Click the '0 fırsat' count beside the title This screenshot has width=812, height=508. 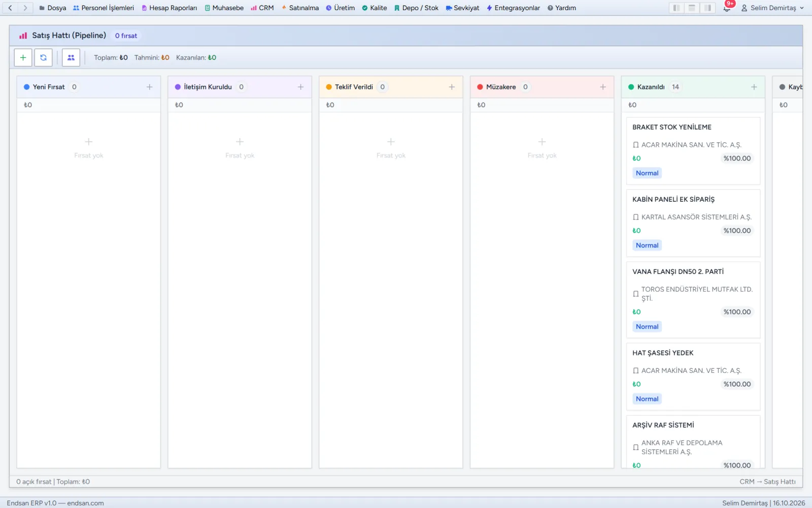pyautogui.click(x=126, y=36)
